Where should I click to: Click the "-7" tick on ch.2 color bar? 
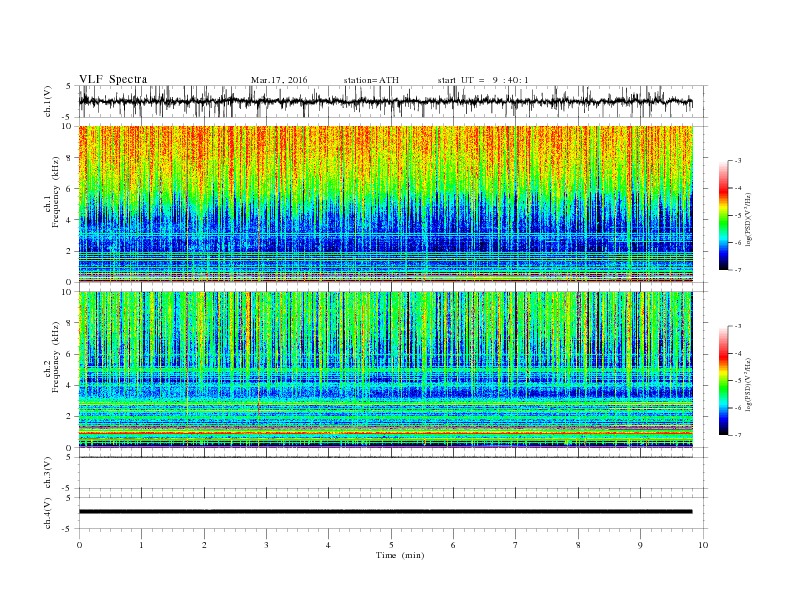point(738,435)
